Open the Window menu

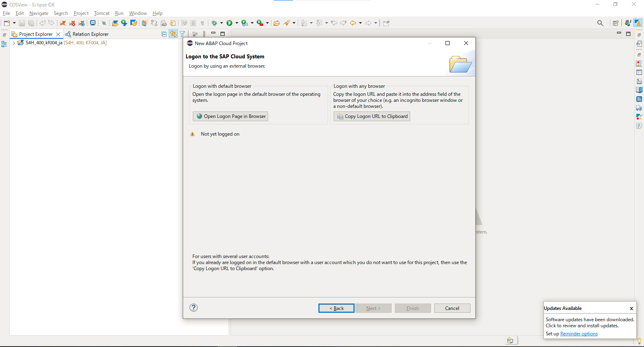point(138,13)
